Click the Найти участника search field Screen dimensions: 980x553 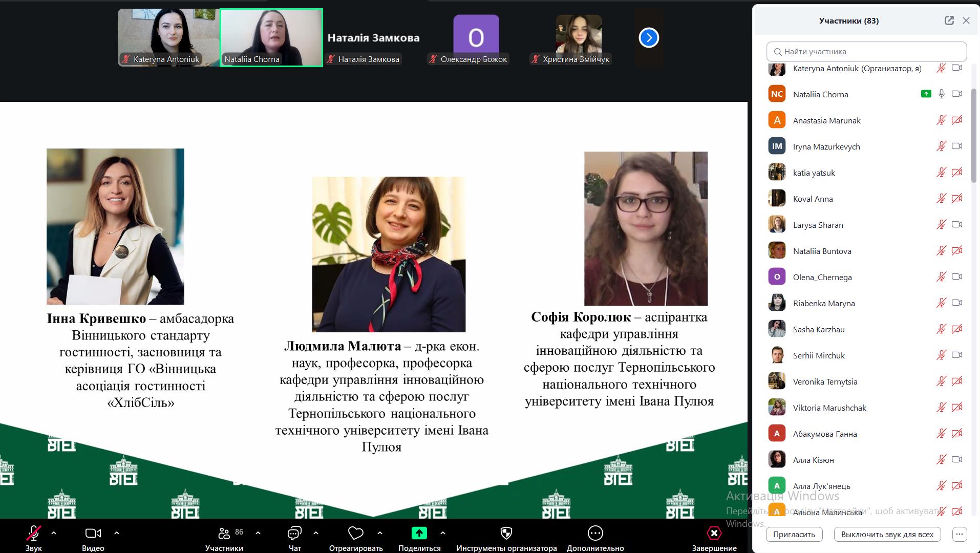tap(866, 52)
